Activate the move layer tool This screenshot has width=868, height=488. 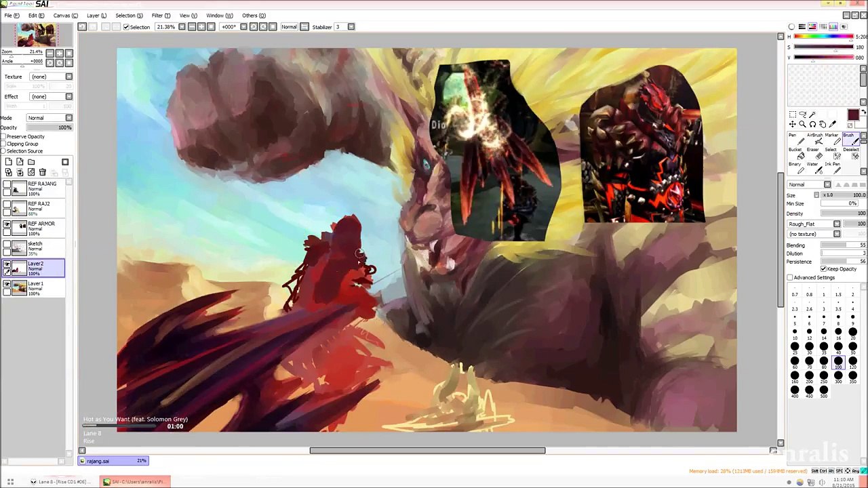(x=792, y=125)
